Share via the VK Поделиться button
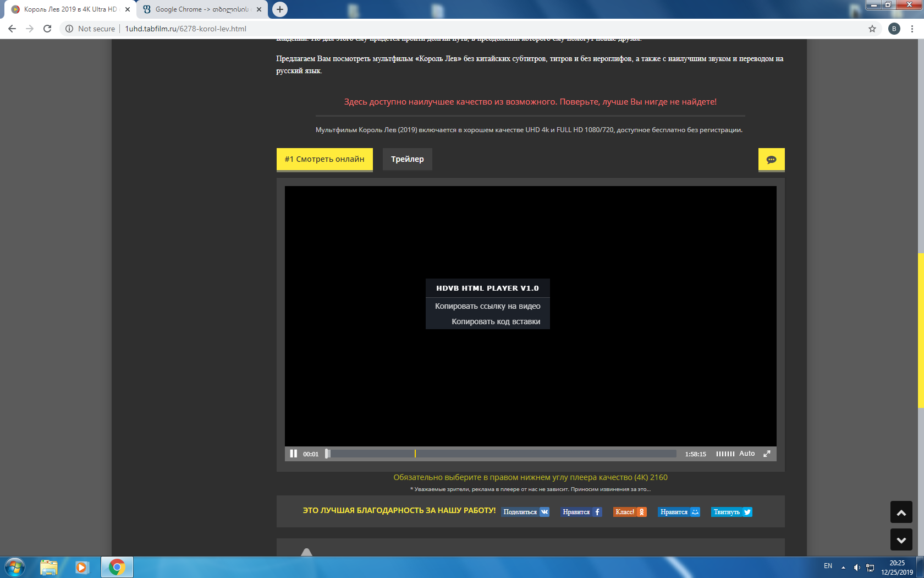 (x=525, y=512)
